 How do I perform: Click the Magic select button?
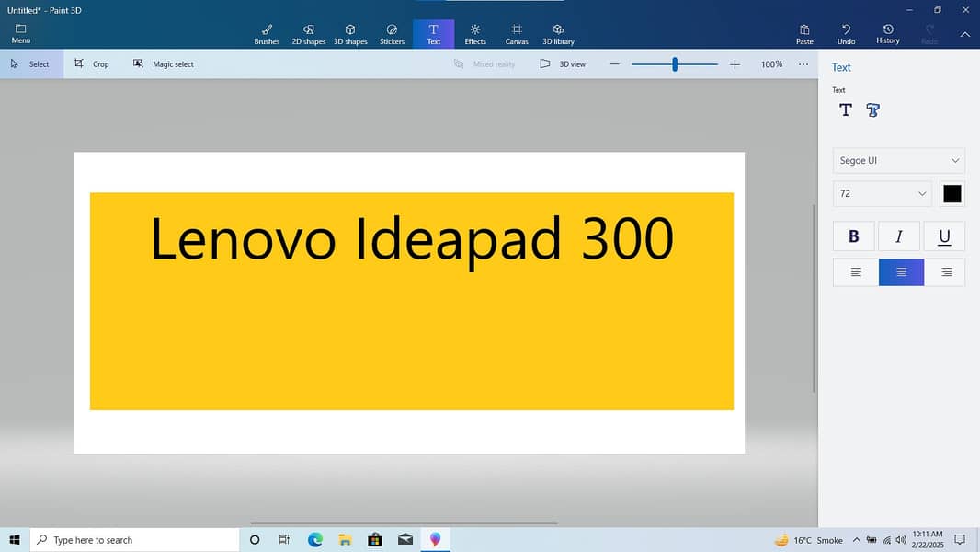pos(164,64)
